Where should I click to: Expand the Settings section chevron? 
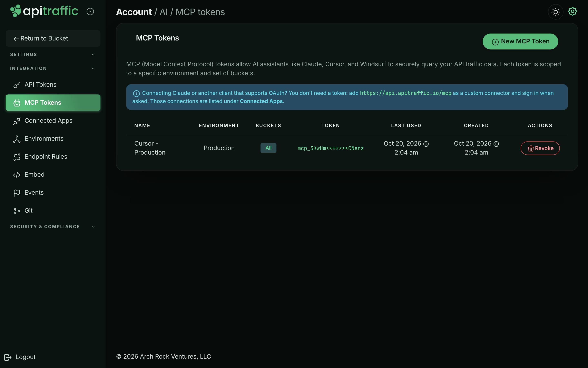[x=93, y=55]
